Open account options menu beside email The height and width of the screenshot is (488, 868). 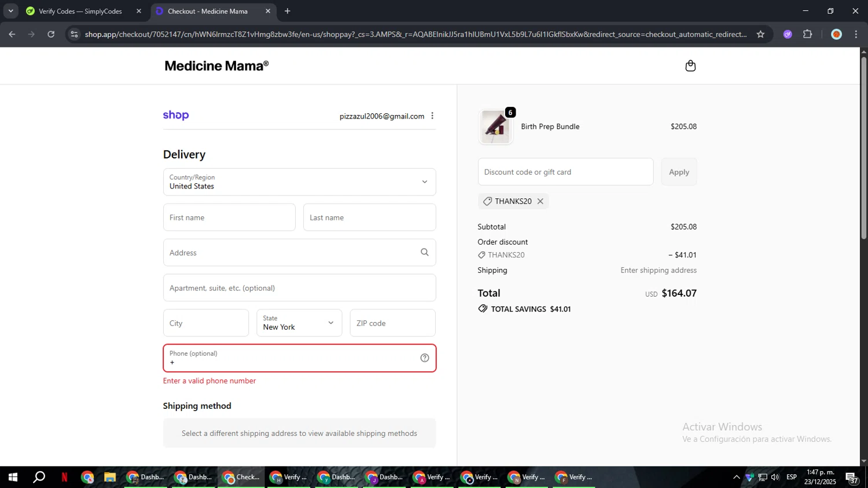click(432, 116)
